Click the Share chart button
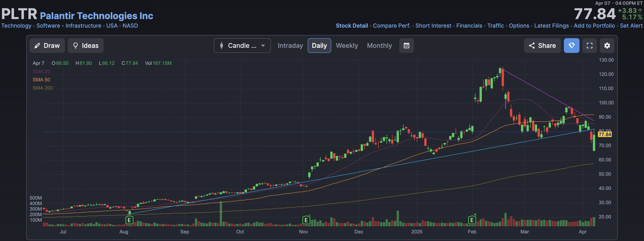 [542, 45]
